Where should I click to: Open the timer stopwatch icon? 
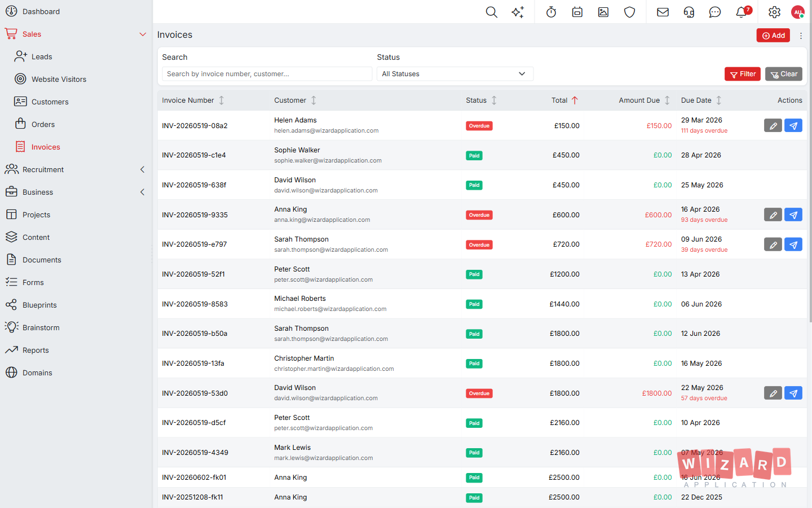click(x=551, y=12)
